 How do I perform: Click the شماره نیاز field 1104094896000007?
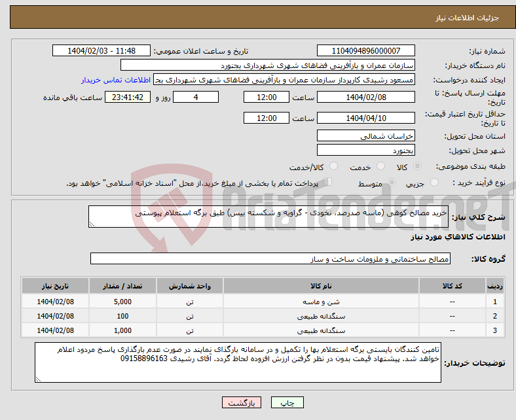point(366,50)
